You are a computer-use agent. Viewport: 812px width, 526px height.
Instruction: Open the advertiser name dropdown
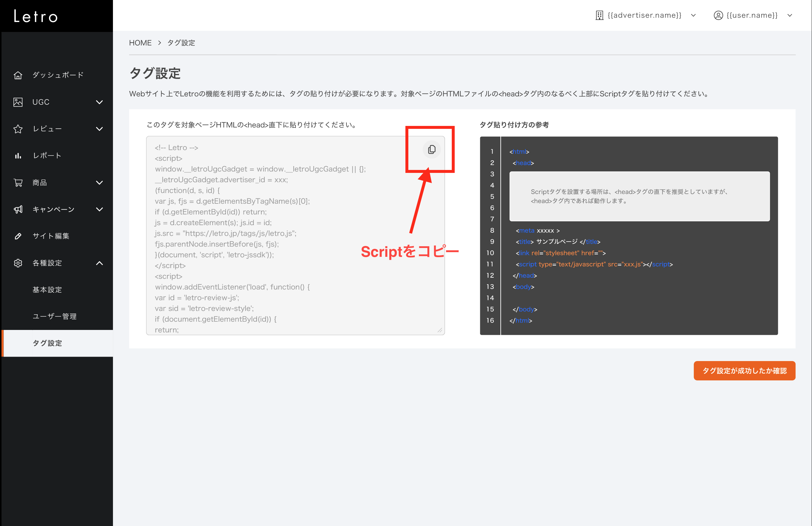click(x=645, y=15)
